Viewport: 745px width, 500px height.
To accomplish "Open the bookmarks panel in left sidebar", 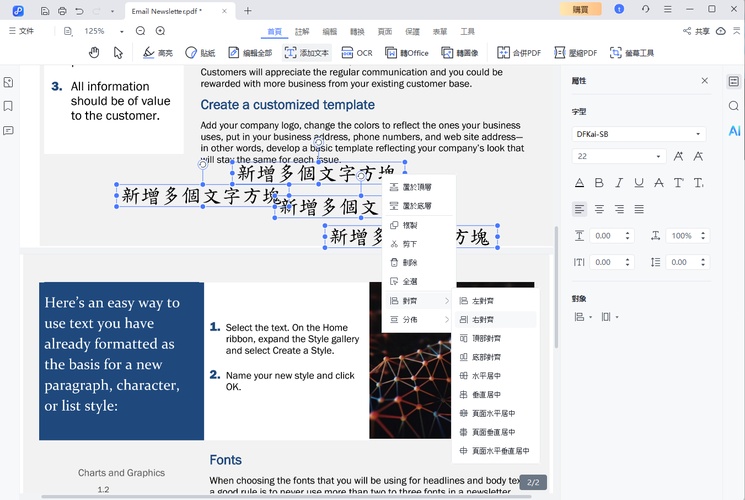I will pyautogui.click(x=9, y=106).
